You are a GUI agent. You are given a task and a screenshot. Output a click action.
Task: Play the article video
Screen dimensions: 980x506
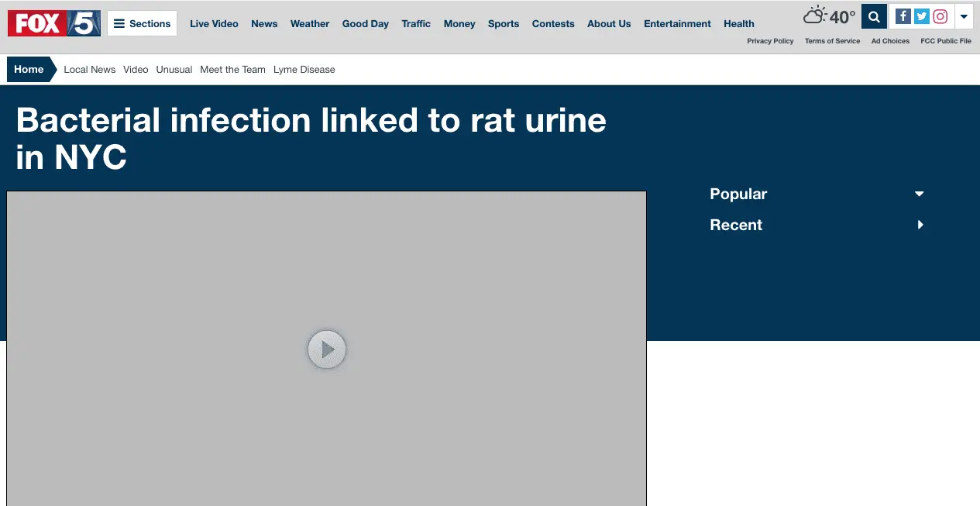[327, 350]
